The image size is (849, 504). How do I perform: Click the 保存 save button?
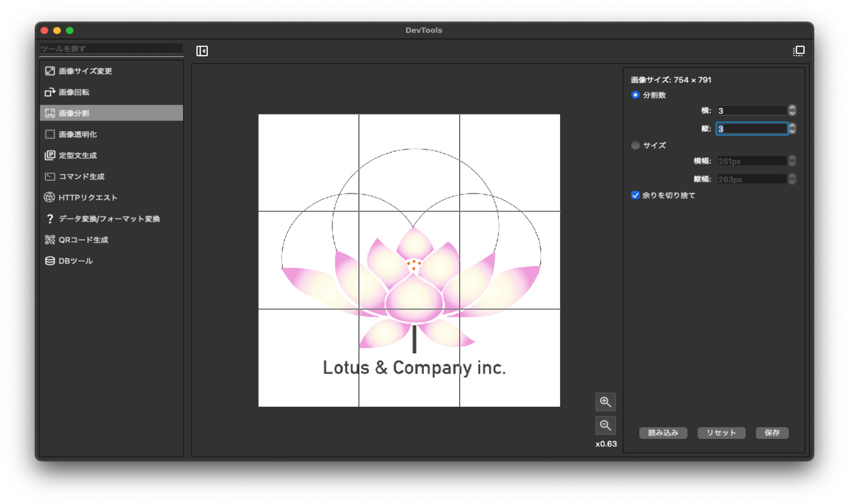click(x=772, y=433)
